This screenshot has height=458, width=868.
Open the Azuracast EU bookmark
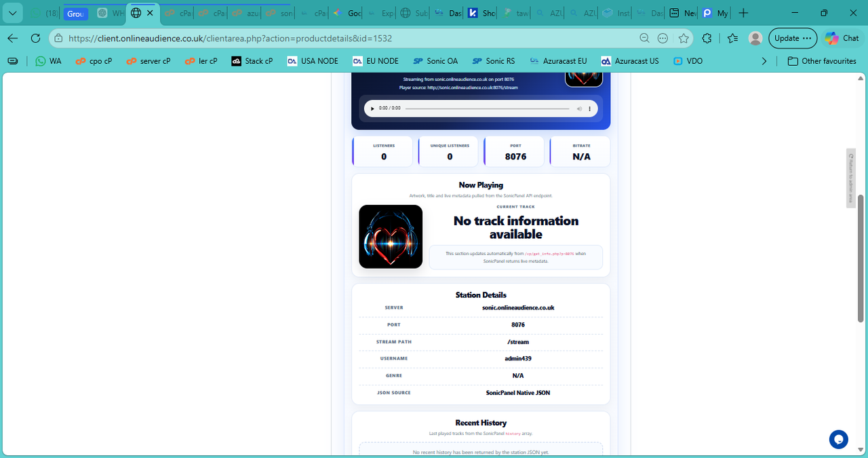(558, 61)
